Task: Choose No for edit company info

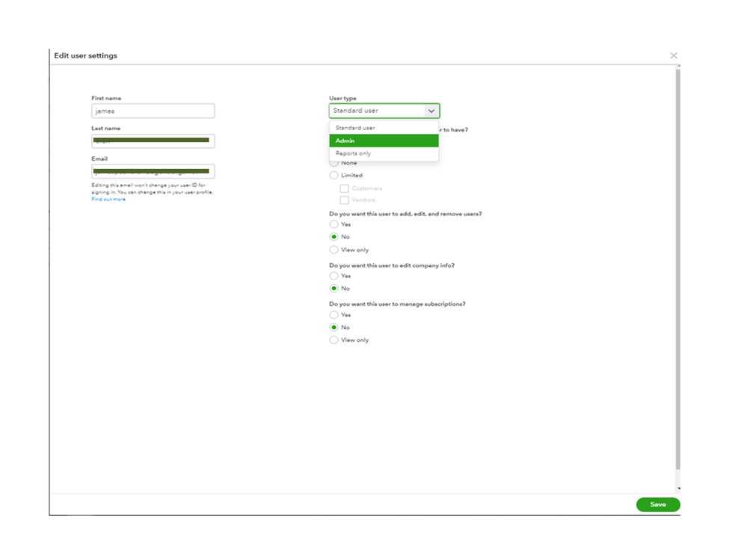Action: click(x=334, y=288)
